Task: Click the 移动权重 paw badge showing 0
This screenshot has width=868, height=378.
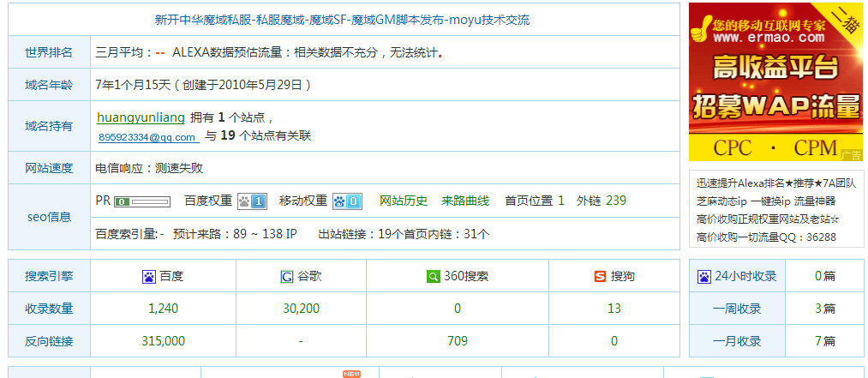Action: tap(347, 201)
